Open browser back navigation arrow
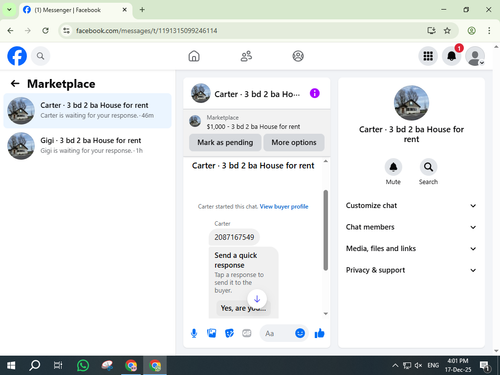500x375 pixels. click(11, 31)
